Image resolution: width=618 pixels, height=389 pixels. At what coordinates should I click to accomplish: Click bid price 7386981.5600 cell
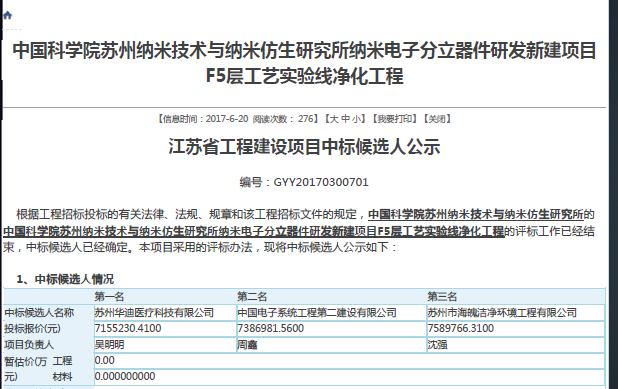coord(332,329)
